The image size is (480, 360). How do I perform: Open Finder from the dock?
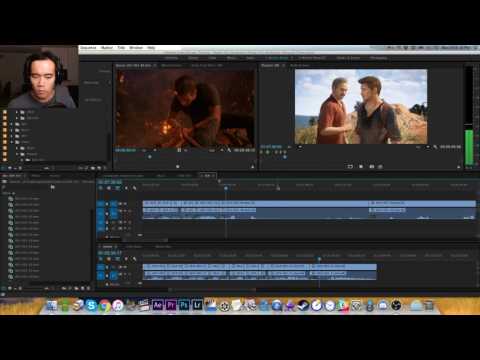(x=52, y=305)
